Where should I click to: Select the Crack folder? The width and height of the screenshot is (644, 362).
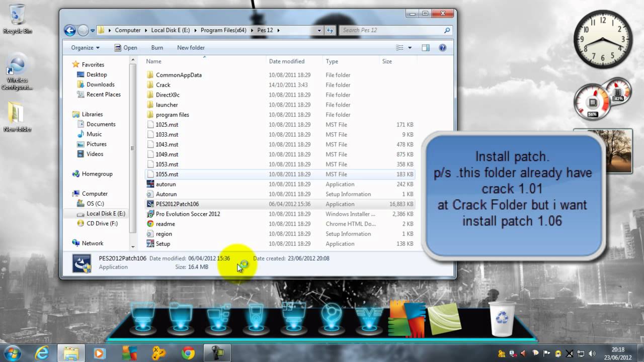coord(163,85)
